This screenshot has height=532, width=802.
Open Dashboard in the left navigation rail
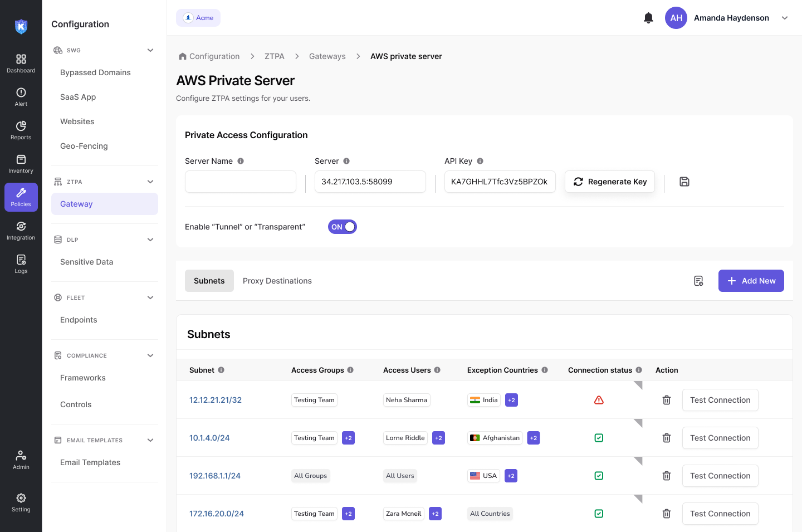[21, 64]
